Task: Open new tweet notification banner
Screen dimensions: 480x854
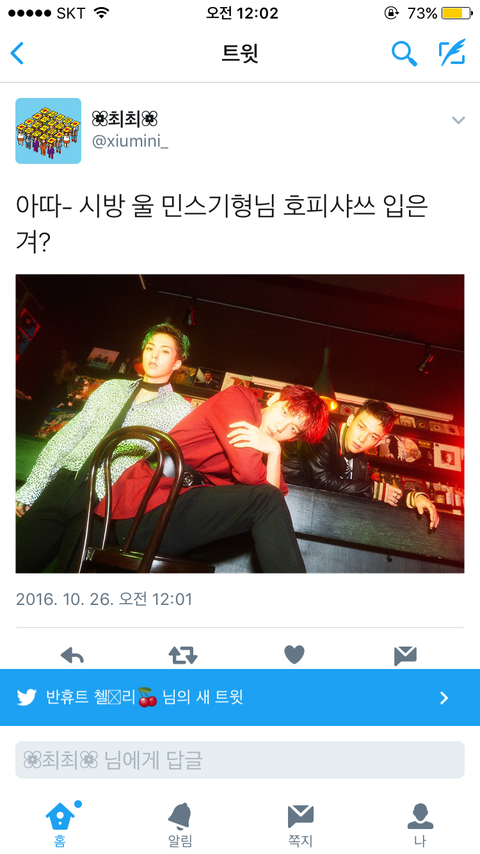Action: [x=240, y=697]
